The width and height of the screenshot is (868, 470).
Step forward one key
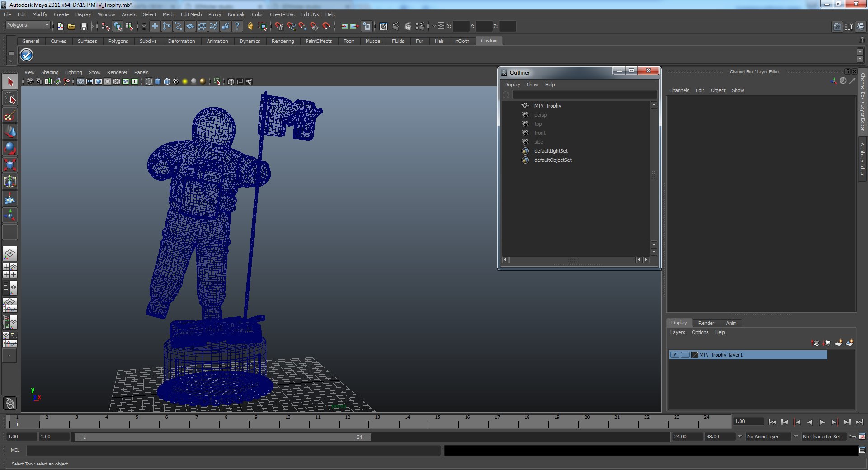click(x=835, y=422)
